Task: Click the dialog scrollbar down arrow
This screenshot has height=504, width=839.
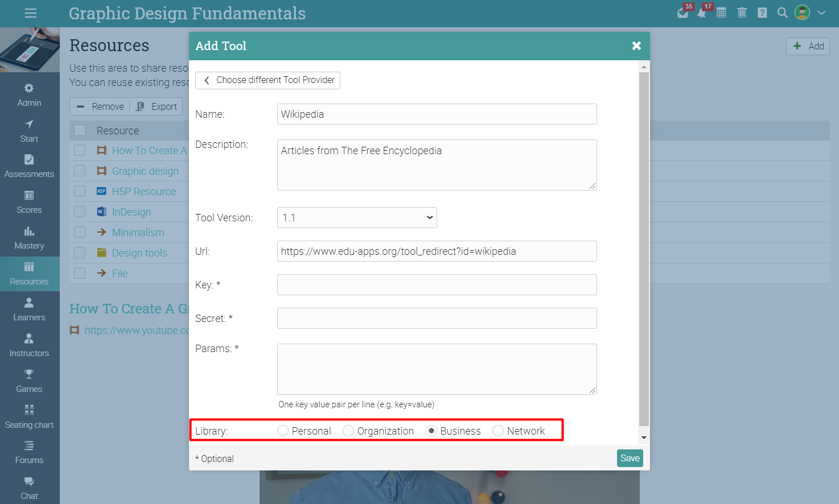Action: [x=644, y=437]
